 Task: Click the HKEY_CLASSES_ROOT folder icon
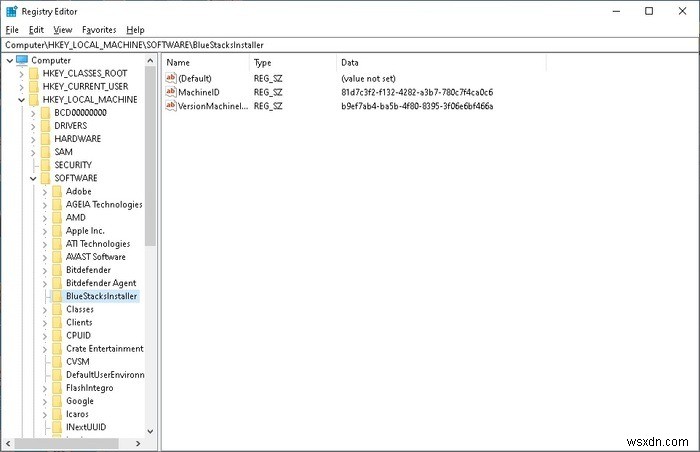34,73
